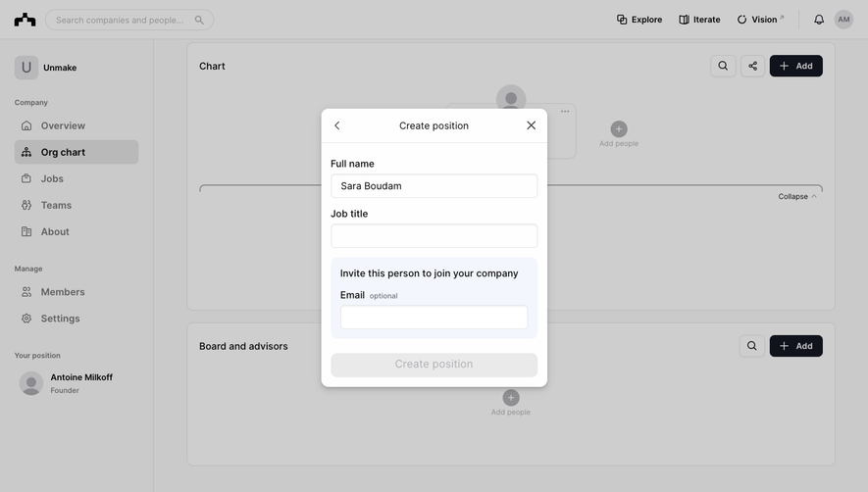Open Jobs in the sidebar

pyautogui.click(x=77, y=178)
